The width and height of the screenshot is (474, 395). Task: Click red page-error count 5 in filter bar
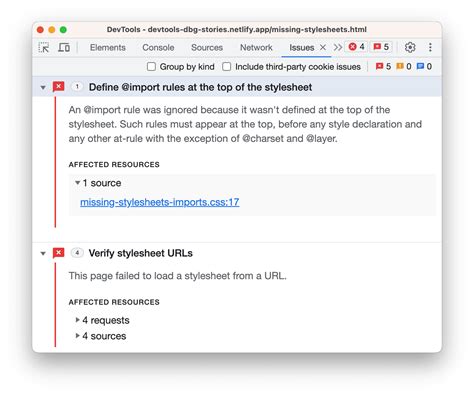tap(383, 66)
